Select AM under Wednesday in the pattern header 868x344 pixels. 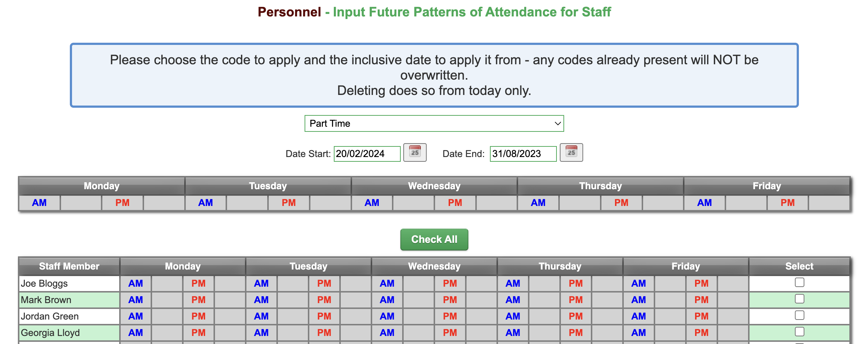372,203
